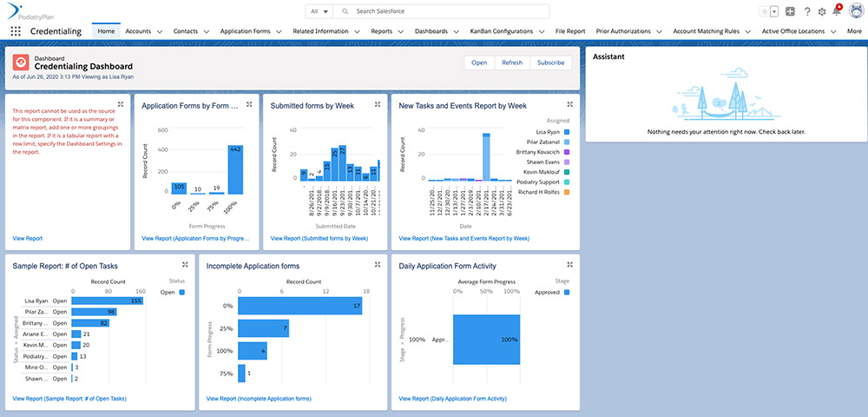
Task: Expand the Active Office Locations chevron
Action: [x=832, y=31]
